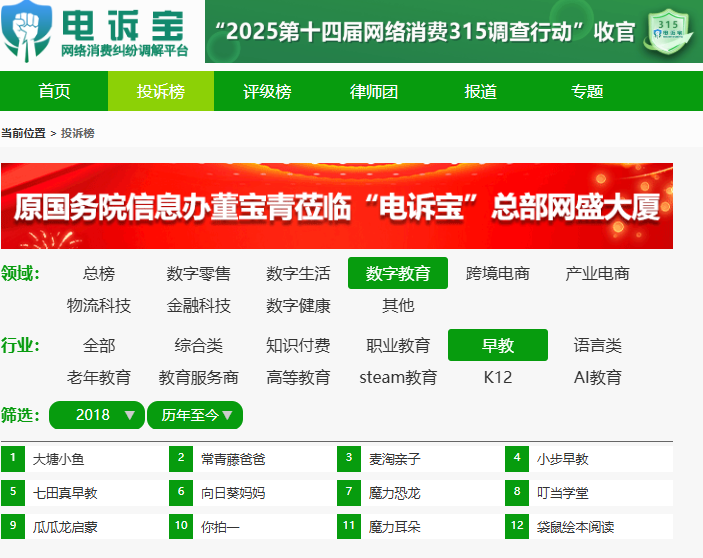
Task: Open the 2025 网络消费315调查行动 banner
Action: coord(454,31)
